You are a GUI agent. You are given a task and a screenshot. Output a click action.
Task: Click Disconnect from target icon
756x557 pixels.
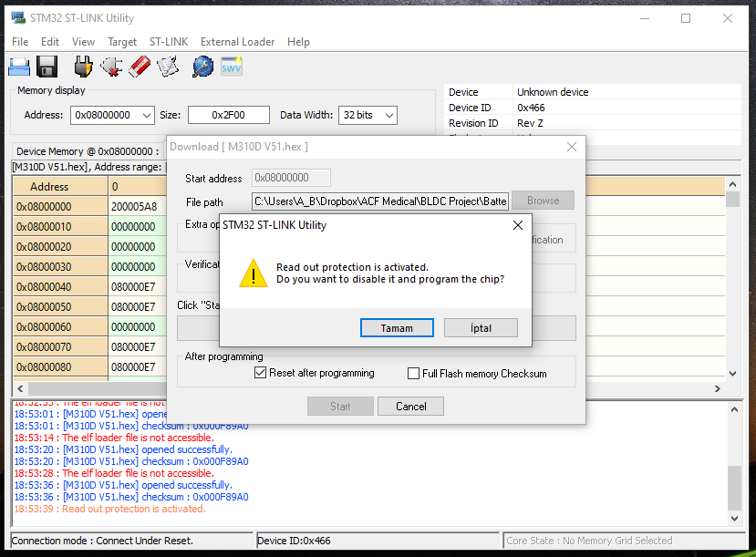111,67
